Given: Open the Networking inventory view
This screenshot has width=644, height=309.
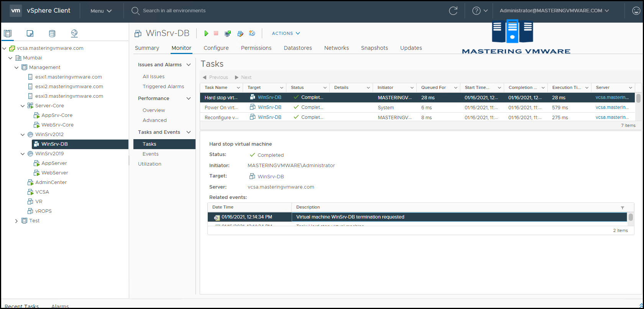Looking at the screenshot, I should [x=74, y=33].
